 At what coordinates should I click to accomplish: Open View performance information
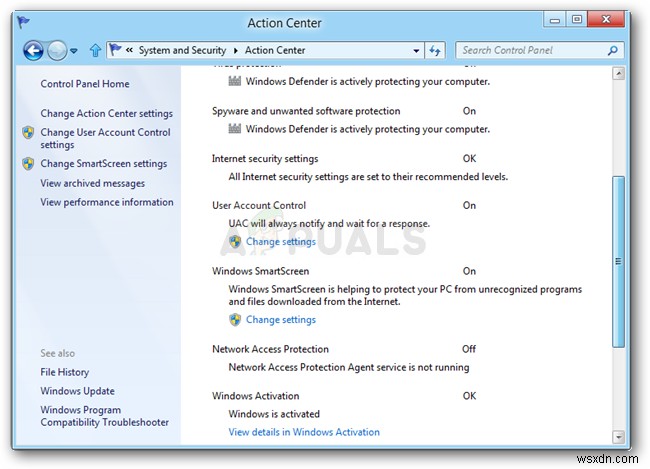click(107, 202)
